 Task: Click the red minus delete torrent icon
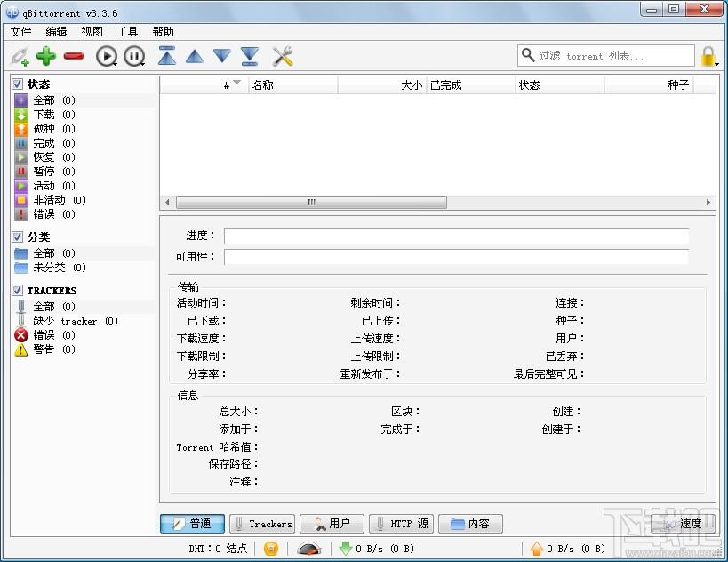coord(74,56)
